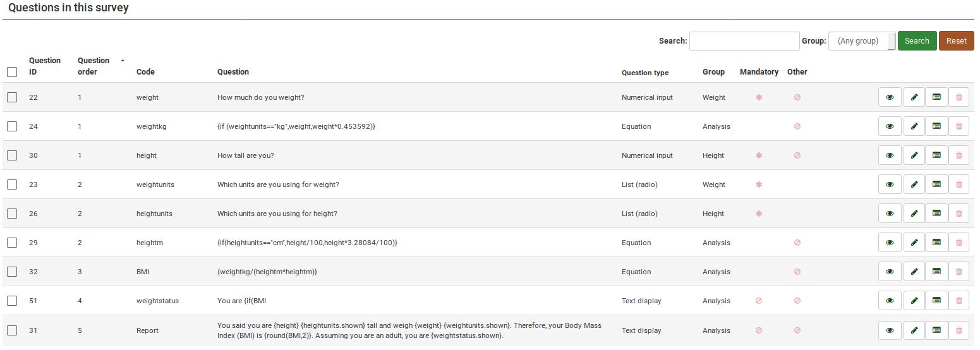The width and height of the screenshot is (980, 350).
Task: Edit the BMI equation question
Action: pyautogui.click(x=914, y=272)
